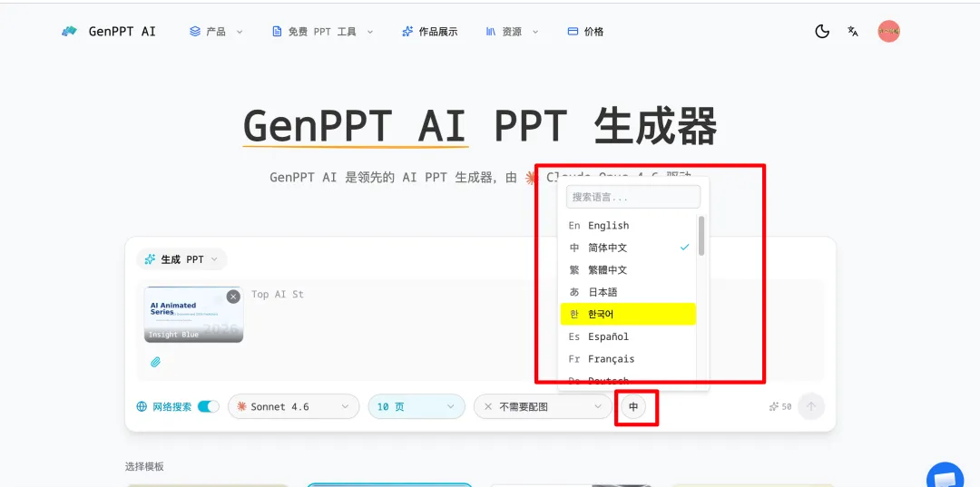Click the language list scrollbar
The image size is (980, 487).
(x=701, y=236)
